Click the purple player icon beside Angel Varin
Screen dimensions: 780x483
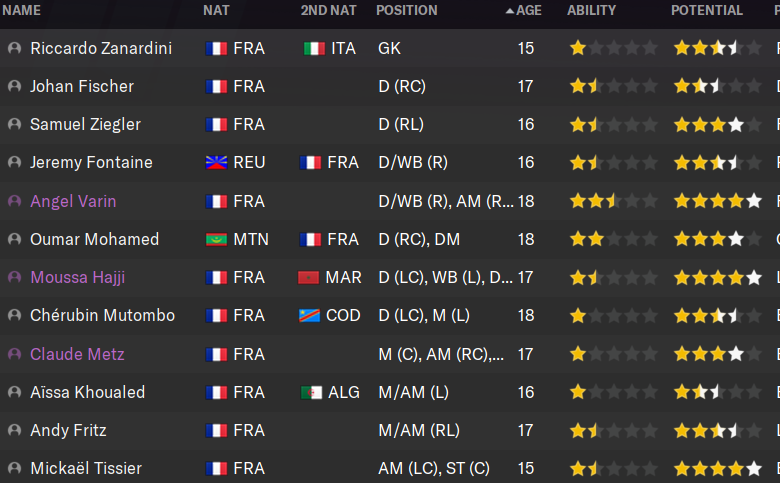tap(14, 201)
